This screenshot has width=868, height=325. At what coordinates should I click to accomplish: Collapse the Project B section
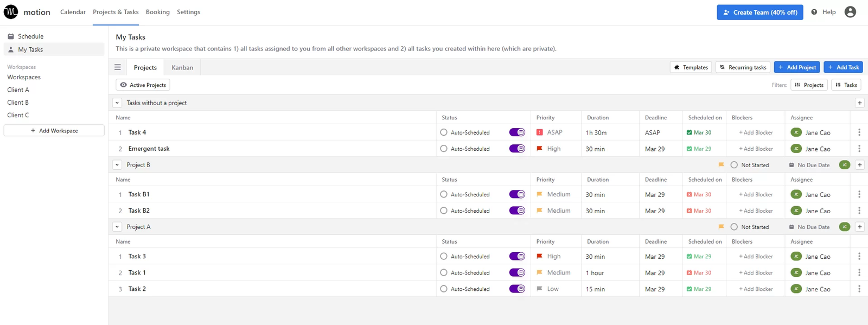click(117, 165)
